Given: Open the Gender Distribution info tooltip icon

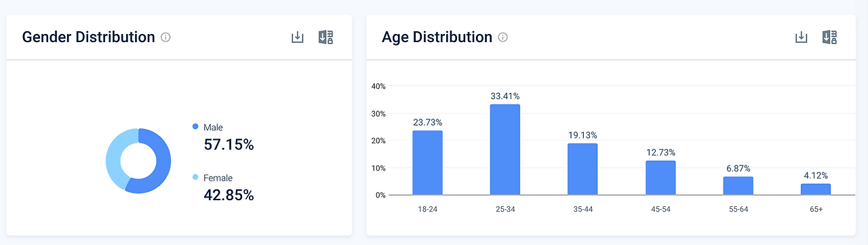Looking at the screenshot, I should 166,37.
